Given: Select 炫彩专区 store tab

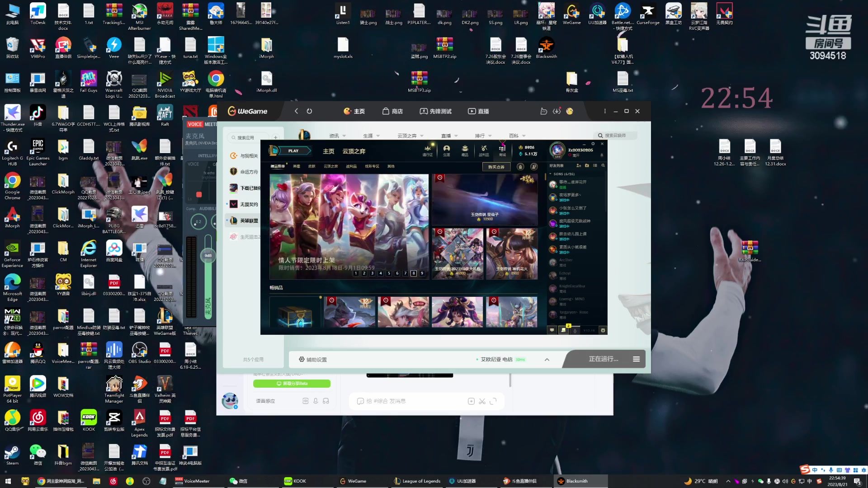Looking at the screenshot, I should [372, 166].
